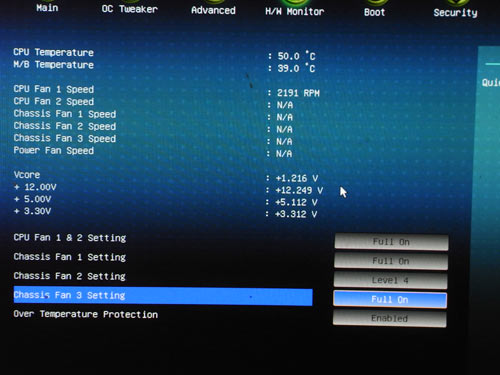
Task: Click the Chassis Fan 1 Speed label
Action: (x=65, y=114)
